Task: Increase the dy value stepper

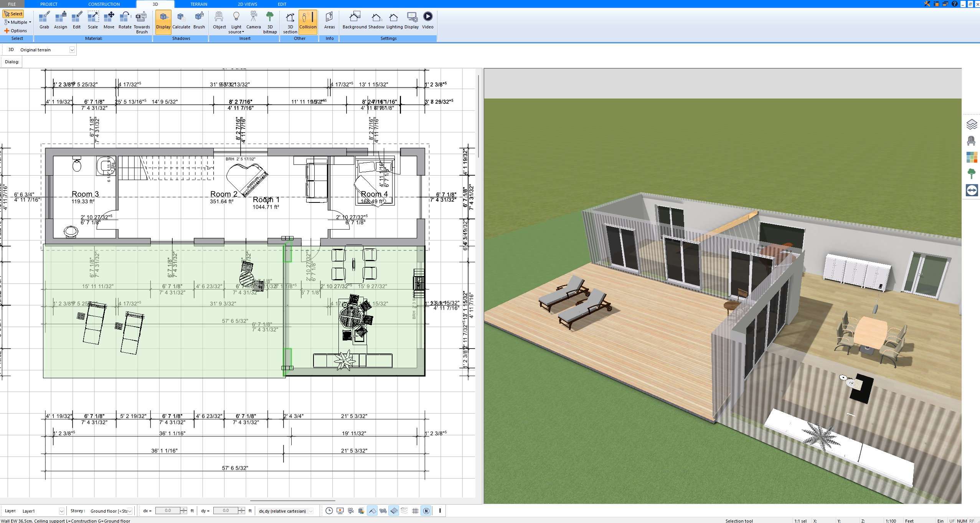Action: pyautogui.click(x=241, y=509)
